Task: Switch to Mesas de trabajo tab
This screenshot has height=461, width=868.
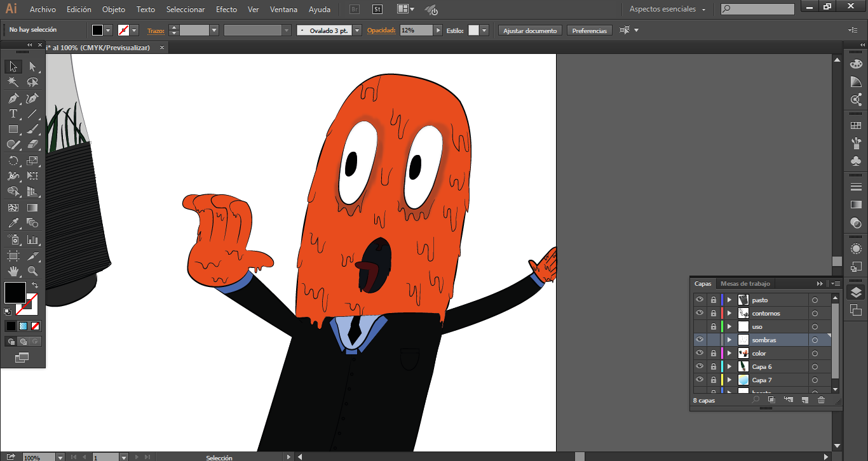Action: (745, 284)
